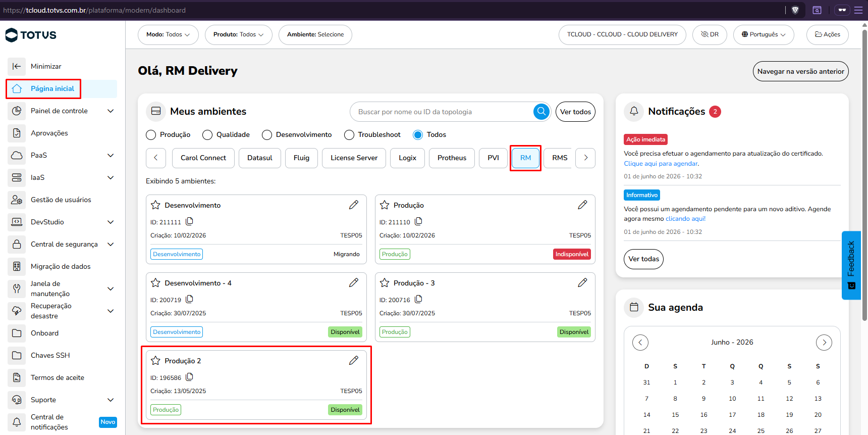
Task: Expand the DevStudio submenu
Action: (x=111, y=222)
